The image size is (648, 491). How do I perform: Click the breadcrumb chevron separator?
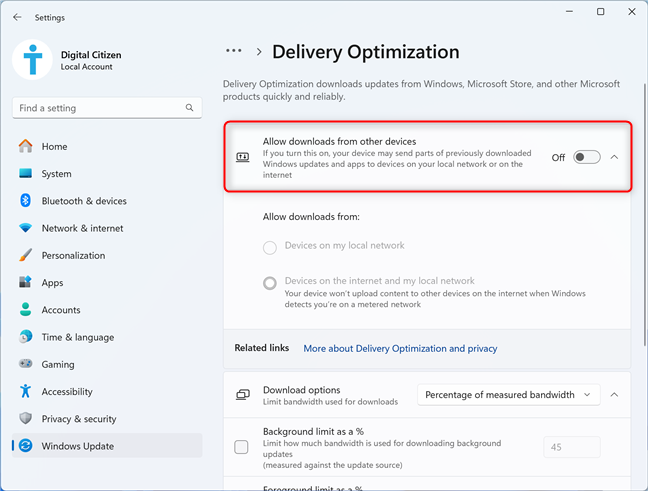point(259,52)
